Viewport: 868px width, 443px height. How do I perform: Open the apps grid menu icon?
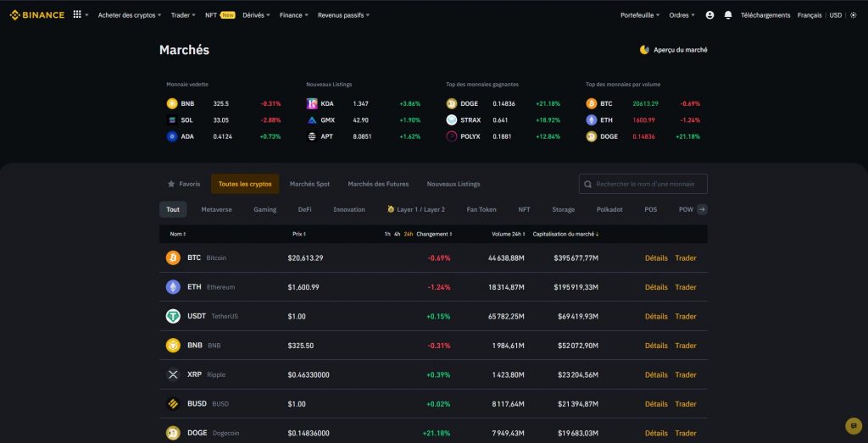77,15
